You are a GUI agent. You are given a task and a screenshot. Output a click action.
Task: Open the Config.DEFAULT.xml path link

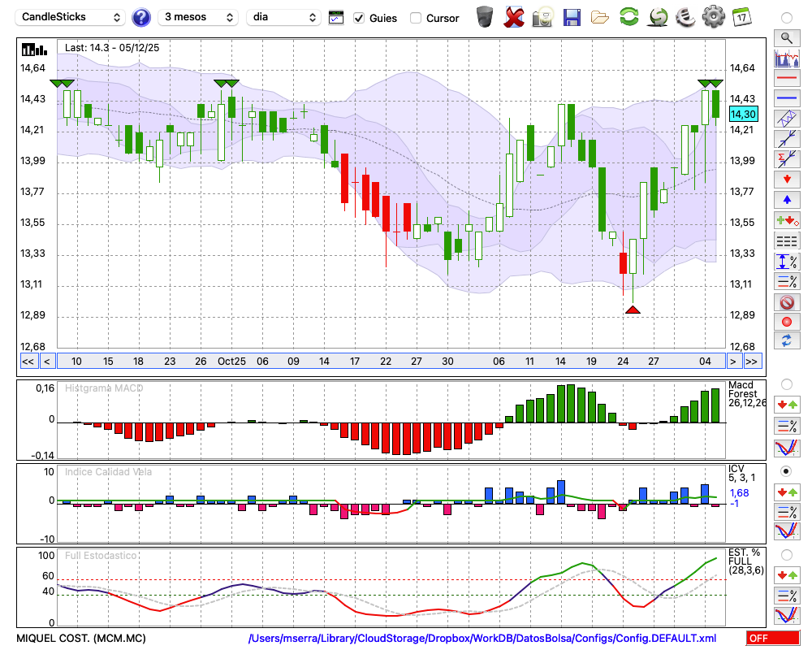(x=482, y=638)
